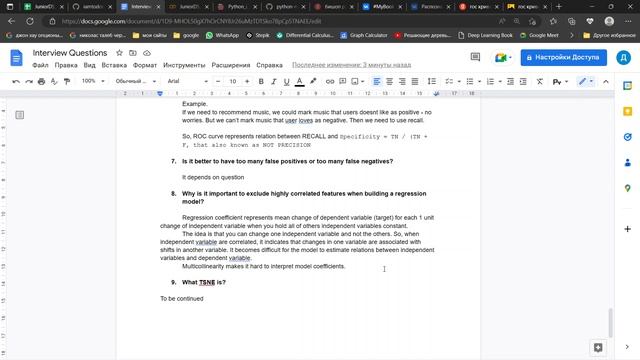Image resolution: width=640 pixels, height=360 pixels.
Task: Open the paragraph style dropdown
Action: click(136, 81)
